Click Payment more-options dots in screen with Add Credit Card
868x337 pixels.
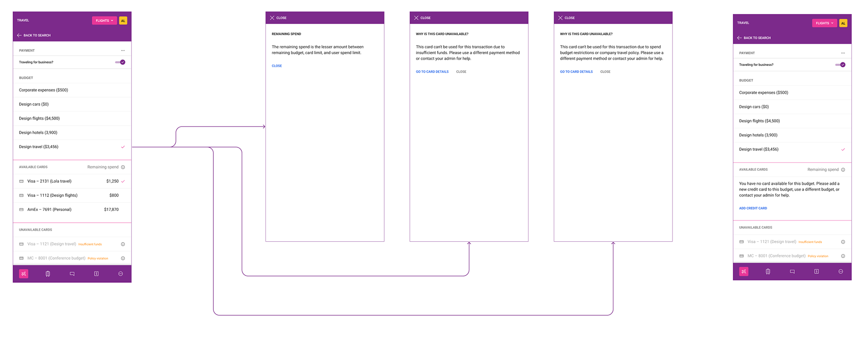click(843, 53)
